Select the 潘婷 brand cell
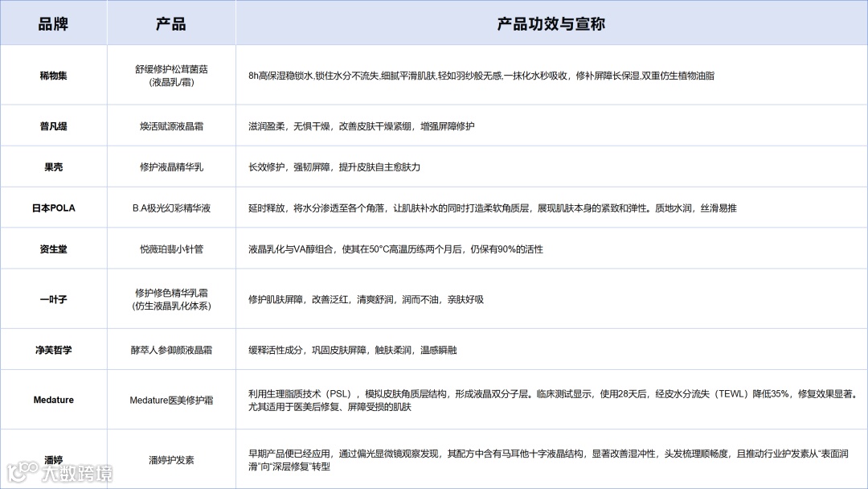This screenshot has width=868, height=489. 53,460
